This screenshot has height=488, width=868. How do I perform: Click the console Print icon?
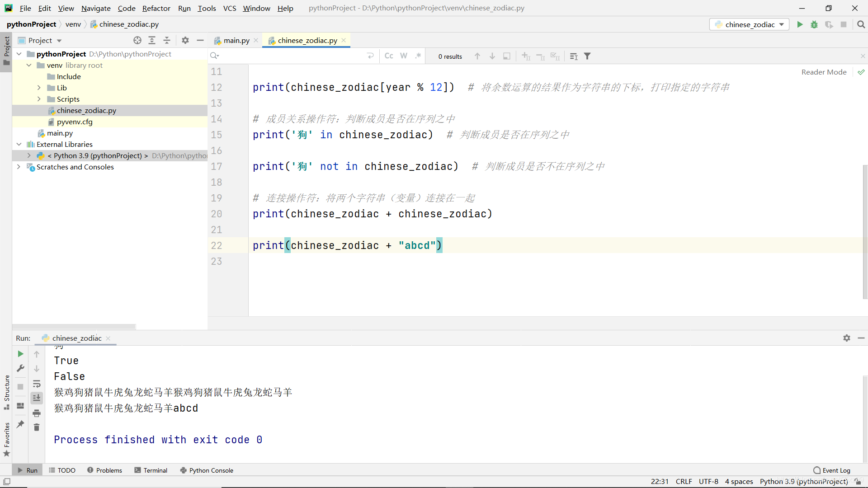37,413
